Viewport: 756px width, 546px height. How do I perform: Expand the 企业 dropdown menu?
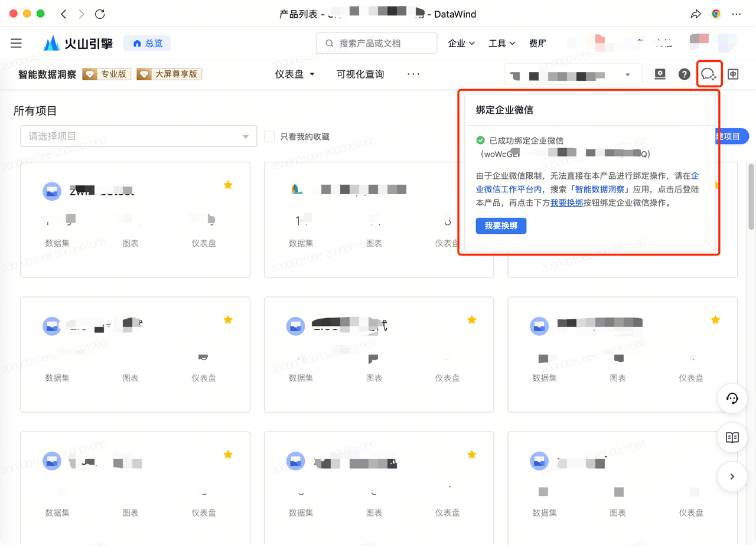tap(461, 43)
